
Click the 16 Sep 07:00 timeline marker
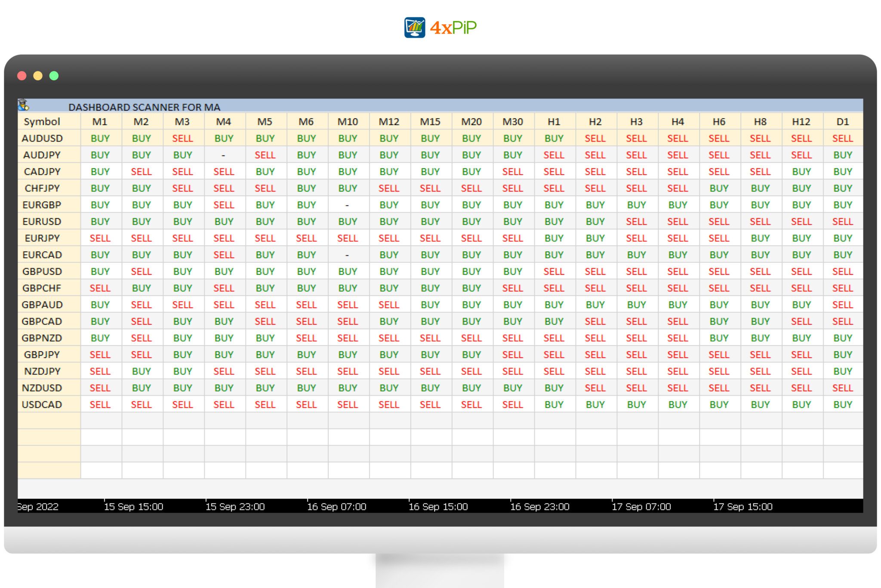tap(338, 507)
